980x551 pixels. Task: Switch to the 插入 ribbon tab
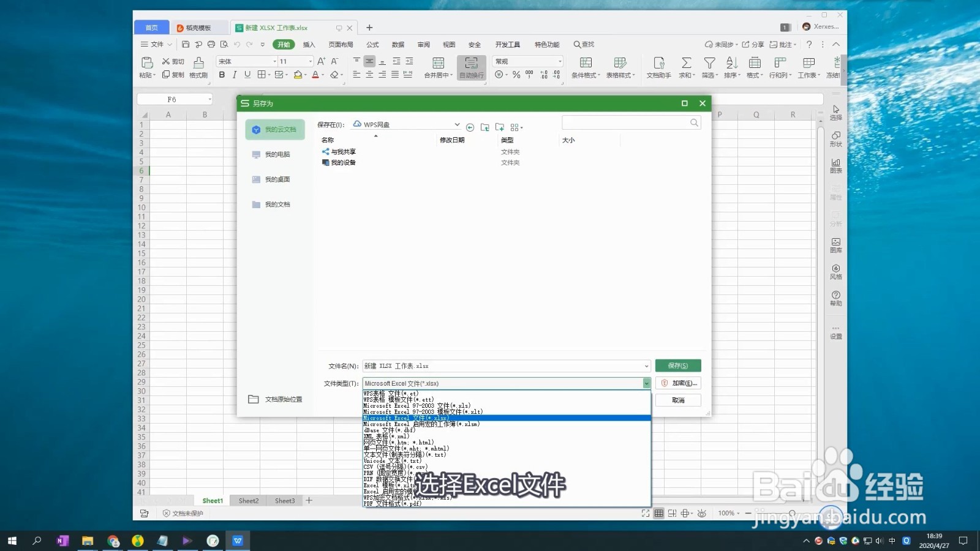[x=309, y=45]
